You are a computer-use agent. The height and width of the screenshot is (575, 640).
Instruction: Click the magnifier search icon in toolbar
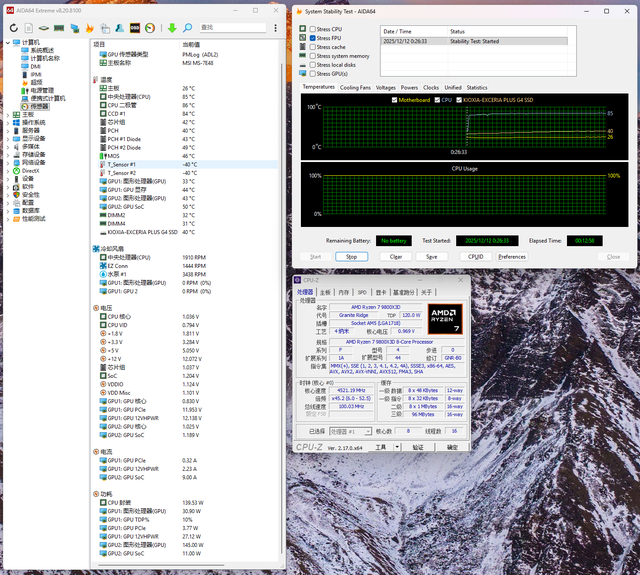pos(189,27)
